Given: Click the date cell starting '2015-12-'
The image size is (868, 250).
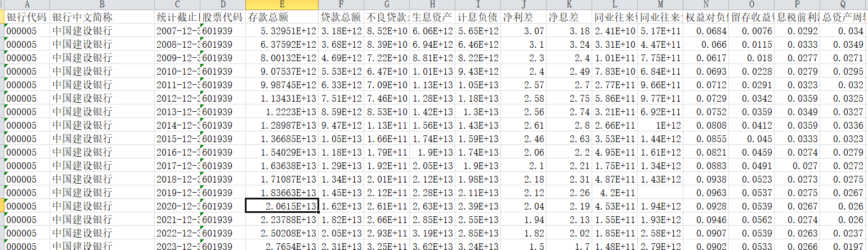Looking at the screenshot, I should coord(177,138).
